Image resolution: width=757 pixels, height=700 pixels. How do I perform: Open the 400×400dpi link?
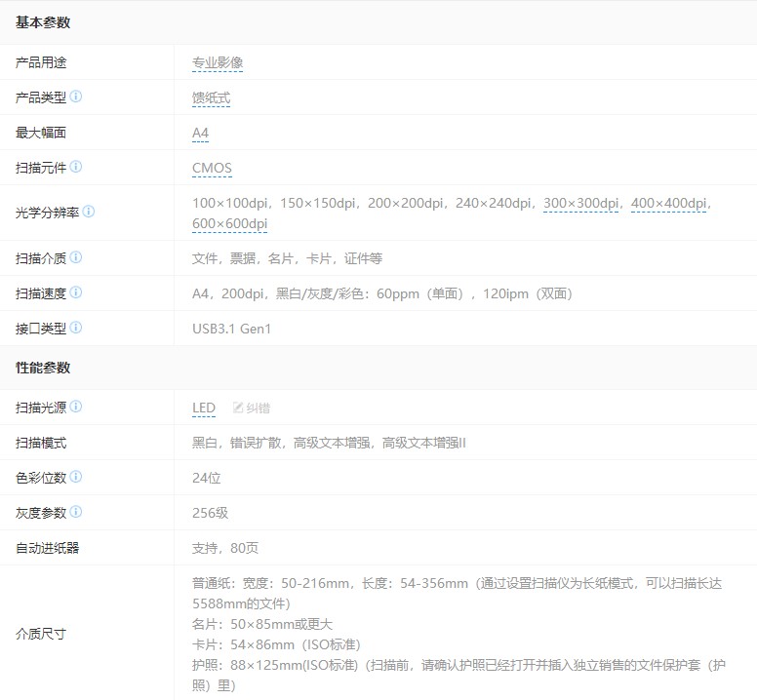[668, 203]
